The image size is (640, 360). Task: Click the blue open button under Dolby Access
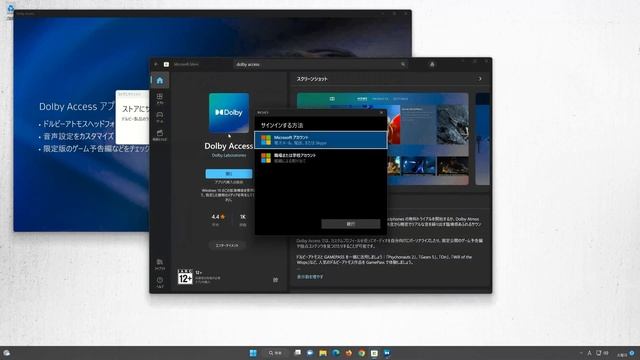[x=229, y=174]
